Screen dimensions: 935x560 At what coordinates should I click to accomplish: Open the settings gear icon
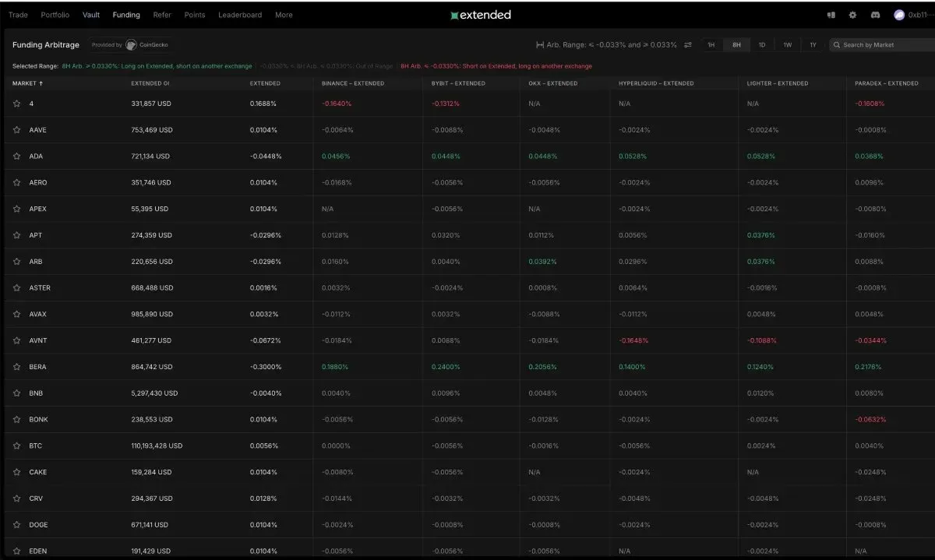(852, 15)
